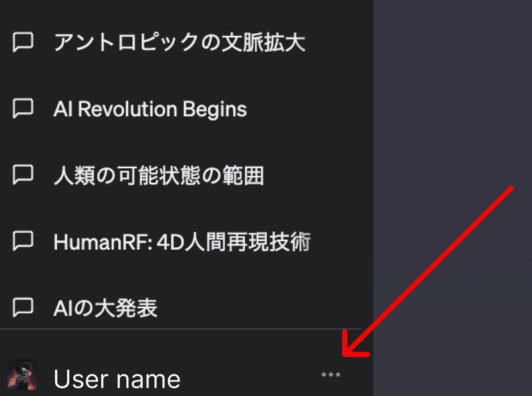Select the 人類の可能状態の範囲 conversation
Viewport: 532px width, 396px height.
coord(159,175)
